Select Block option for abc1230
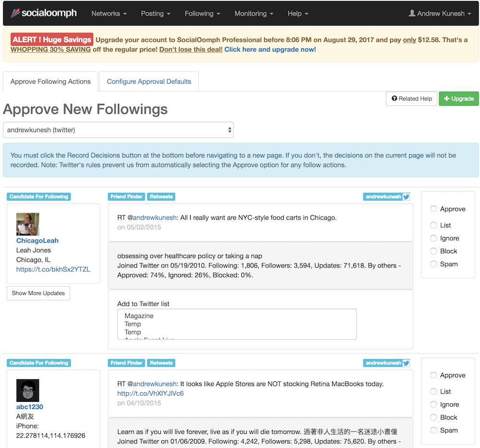The image size is (480, 448). [x=433, y=417]
